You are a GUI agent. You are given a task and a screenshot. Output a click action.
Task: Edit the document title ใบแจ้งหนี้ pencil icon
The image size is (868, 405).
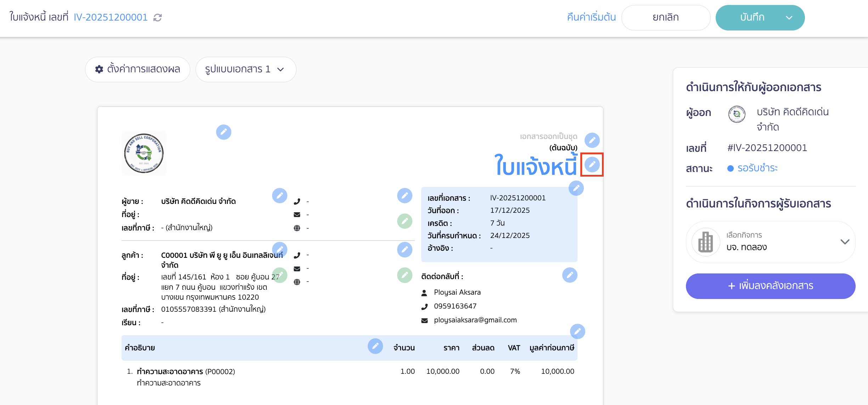point(592,164)
